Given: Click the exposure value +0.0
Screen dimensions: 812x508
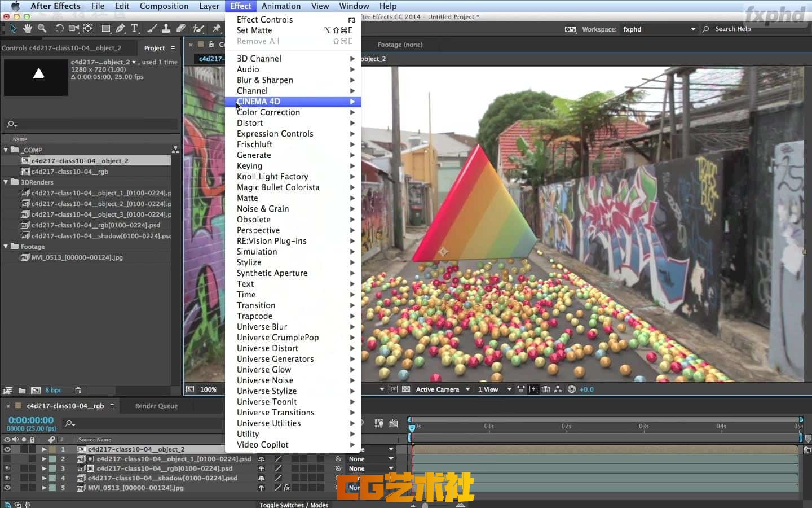Looking at the screenshot, I should pos(586,389).
